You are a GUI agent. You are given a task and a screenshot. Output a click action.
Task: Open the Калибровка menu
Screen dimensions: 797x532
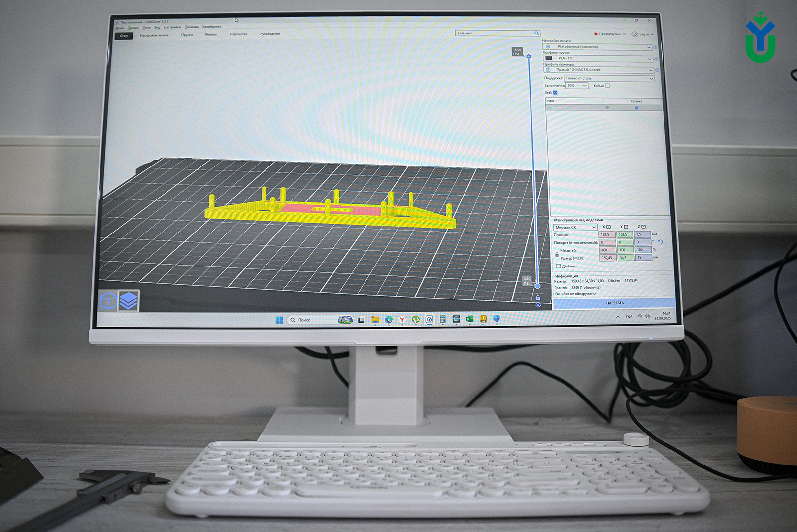pyautogui.click(x=212, y=27)
